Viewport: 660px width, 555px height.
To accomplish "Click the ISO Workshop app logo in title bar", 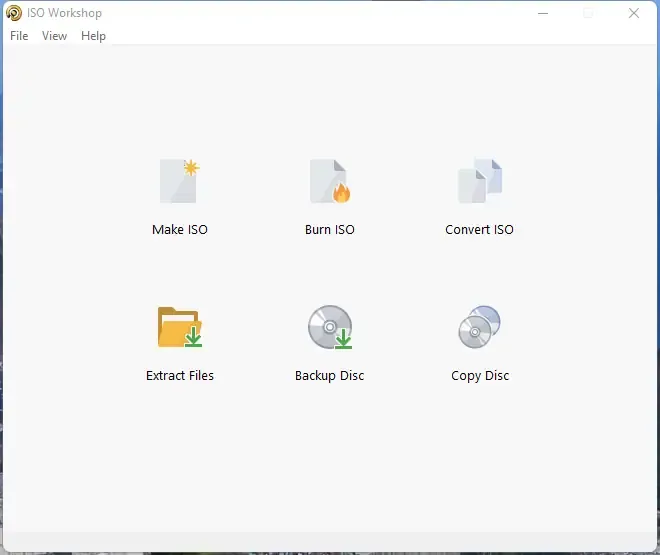I will pos(13,13).
